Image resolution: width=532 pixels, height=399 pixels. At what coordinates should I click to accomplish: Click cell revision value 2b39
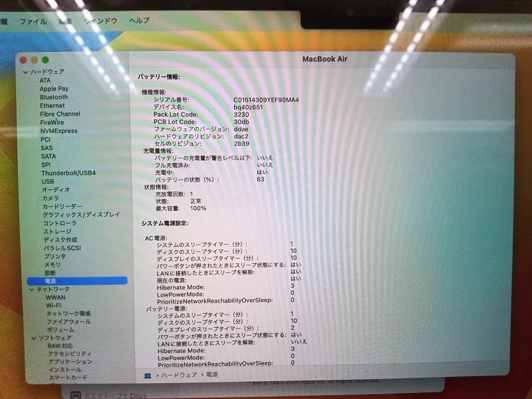(241, 144)
